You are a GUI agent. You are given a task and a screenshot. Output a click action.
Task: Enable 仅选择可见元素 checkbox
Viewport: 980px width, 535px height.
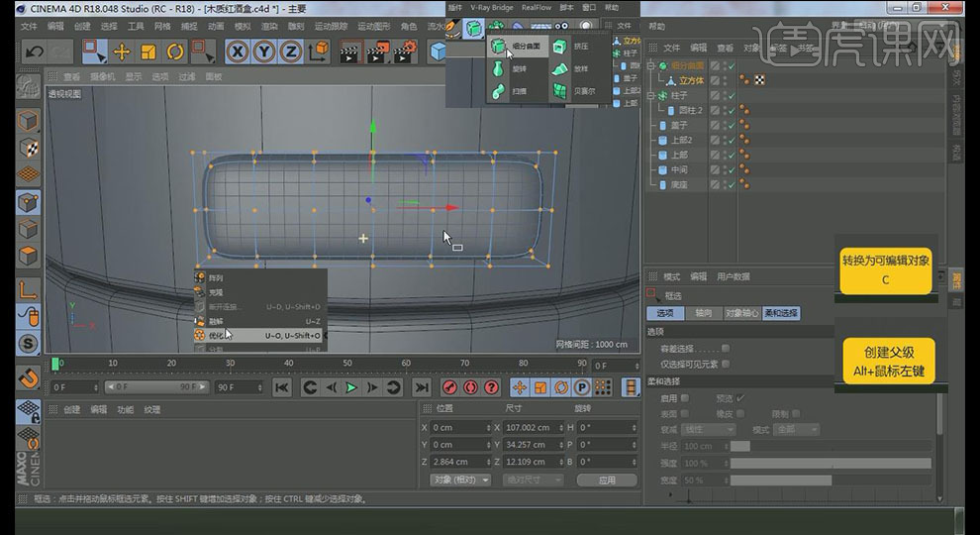click(x=726, y=364)
